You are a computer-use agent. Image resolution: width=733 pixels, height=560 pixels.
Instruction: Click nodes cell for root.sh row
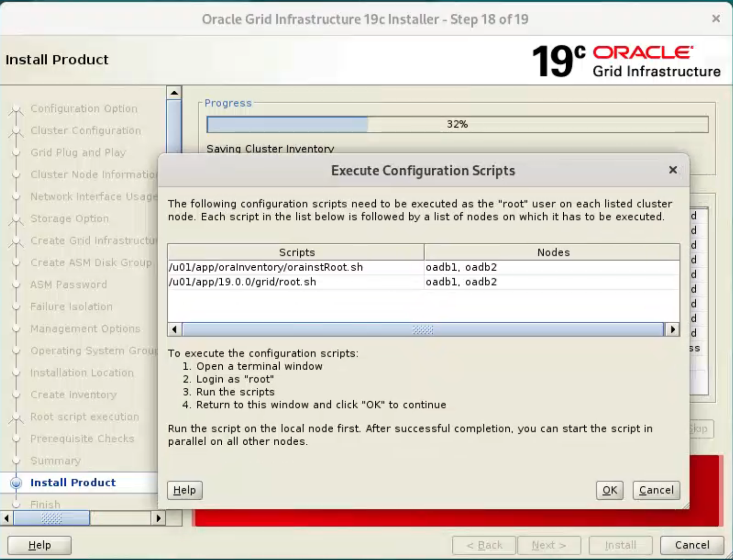pos(552,282)
